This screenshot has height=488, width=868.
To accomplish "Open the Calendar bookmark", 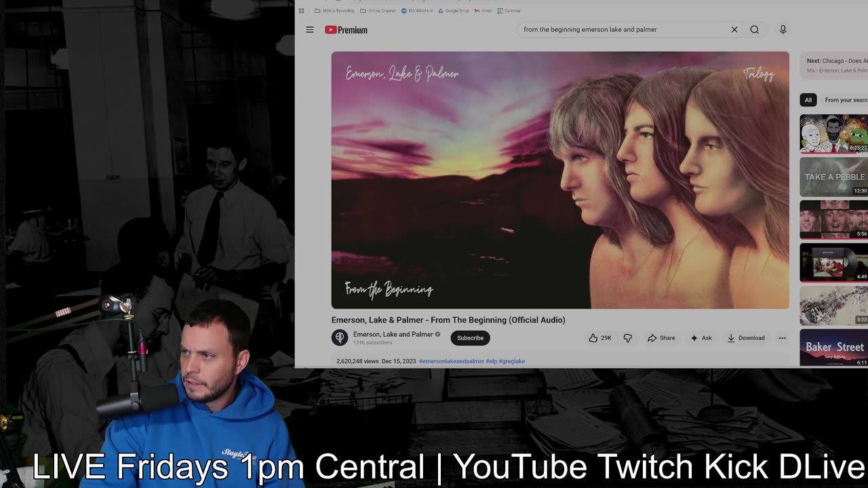I will 509,11.
